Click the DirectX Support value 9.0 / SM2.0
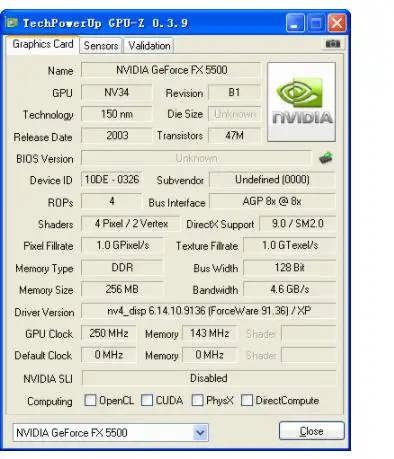The width and height of the screenshot is (394, 459). tap(297, 223)
